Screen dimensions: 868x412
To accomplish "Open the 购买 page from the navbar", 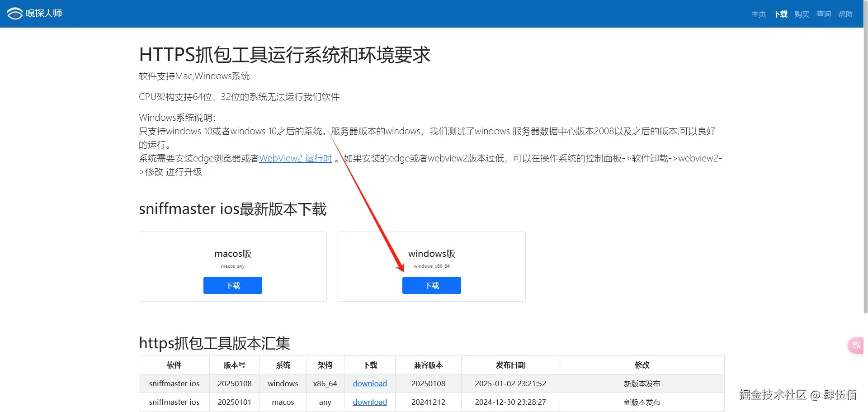I will [x=802, y=14].
